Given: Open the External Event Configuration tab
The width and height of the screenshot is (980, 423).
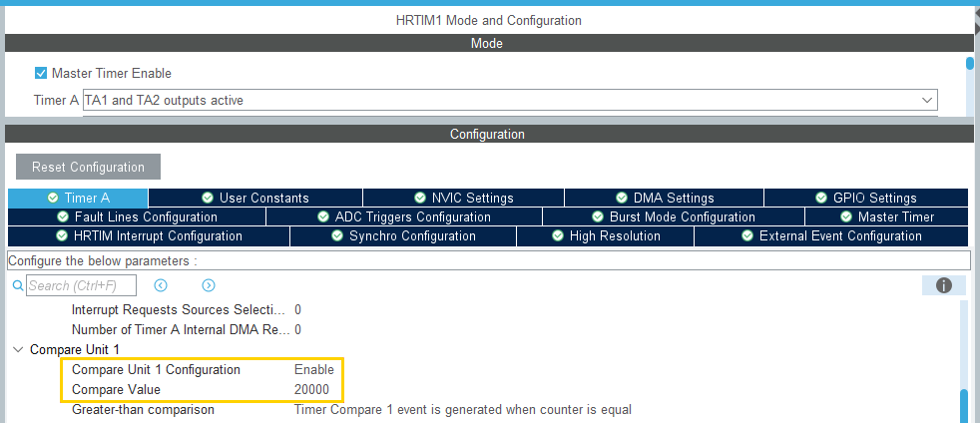Looking at the screenshot, I should coord(831,236).
